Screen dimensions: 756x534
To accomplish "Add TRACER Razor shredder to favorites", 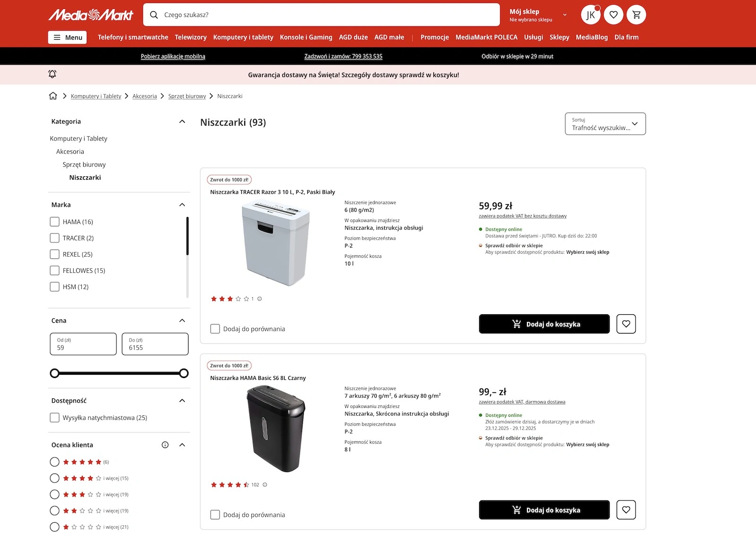I will tap(626, 324).
